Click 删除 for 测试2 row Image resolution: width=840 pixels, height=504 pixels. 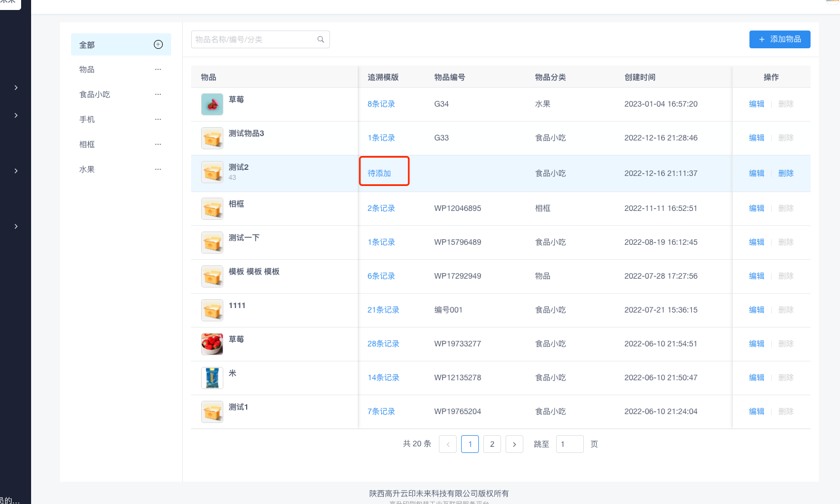[786, 173]
